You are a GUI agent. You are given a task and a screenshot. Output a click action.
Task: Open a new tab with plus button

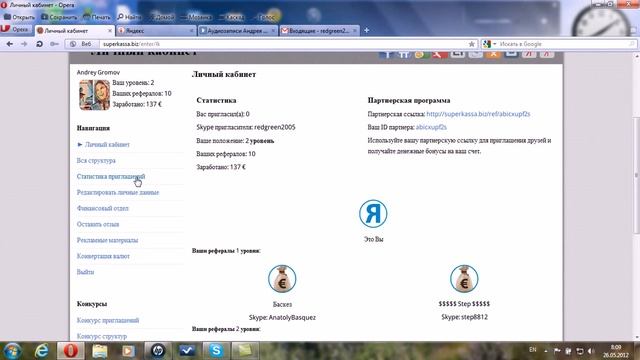click(x=367, y=30)
